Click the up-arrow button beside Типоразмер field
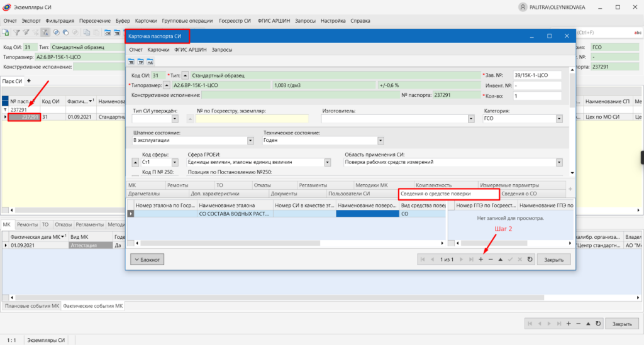This screenshot has height=345, width=644. pos(166,85)
